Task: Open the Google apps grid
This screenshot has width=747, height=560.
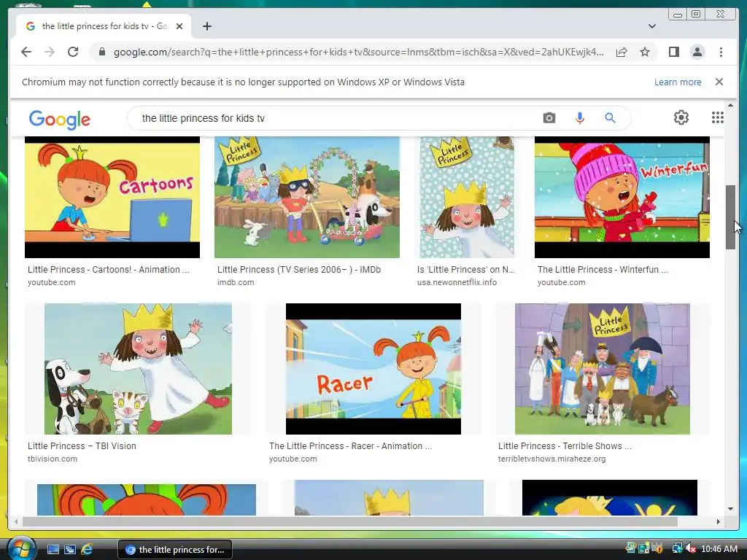Action: pos(718,117)
